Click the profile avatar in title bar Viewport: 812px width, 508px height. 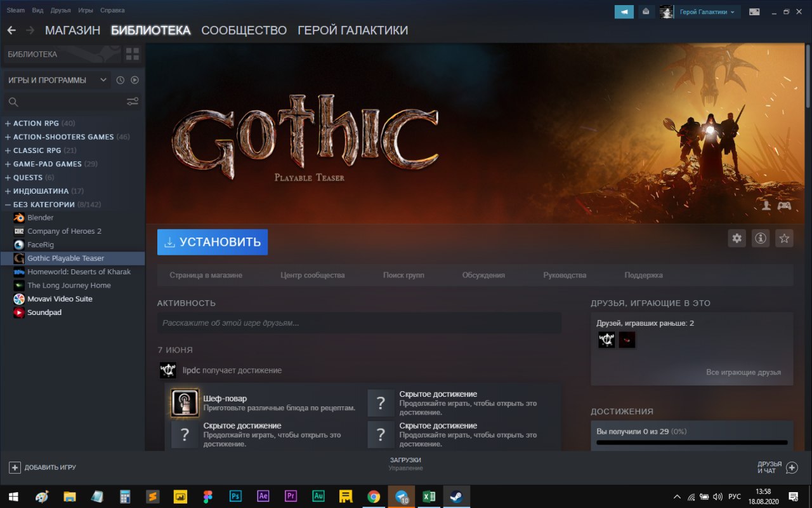click(666, 11)
